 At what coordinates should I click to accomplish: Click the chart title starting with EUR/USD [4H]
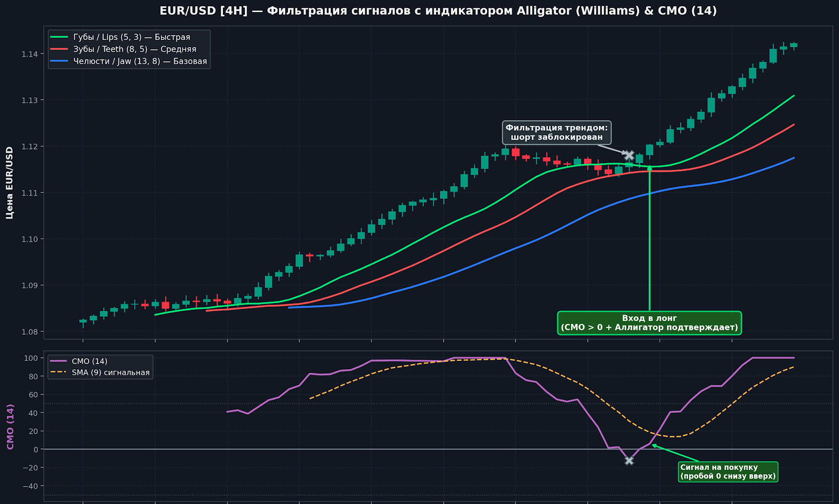click(x=438, y=10)
